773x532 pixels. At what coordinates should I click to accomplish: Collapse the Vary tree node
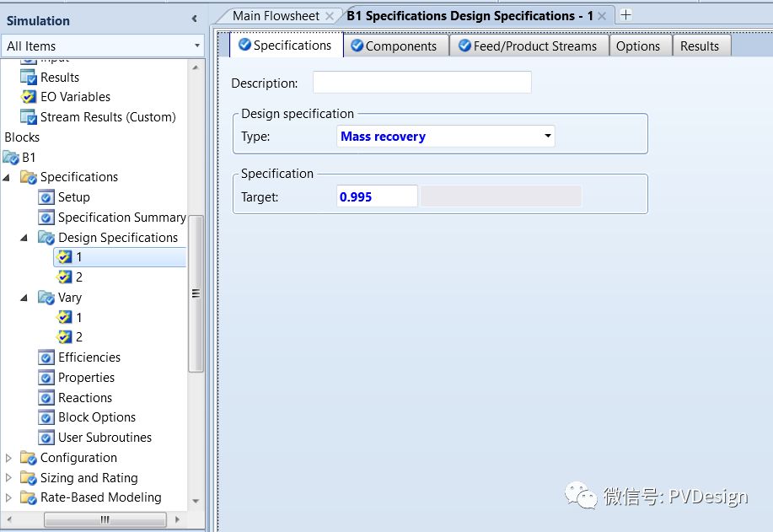(24, 298)
